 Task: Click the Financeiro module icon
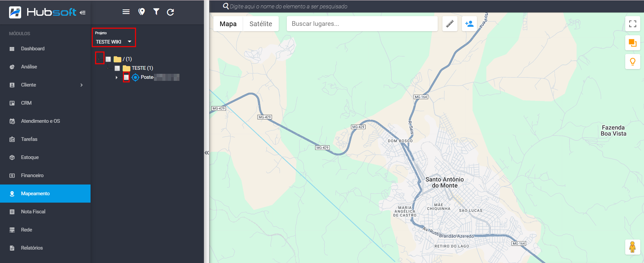12,175
